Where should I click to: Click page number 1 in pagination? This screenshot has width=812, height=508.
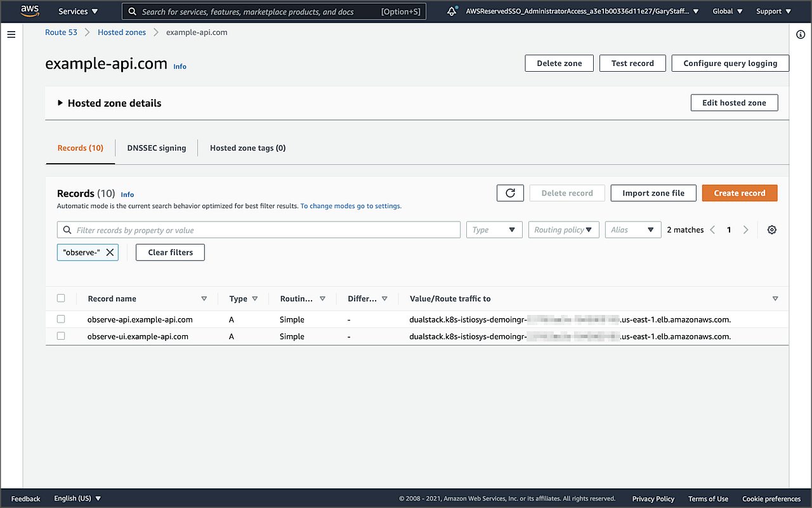coord(729,230)
